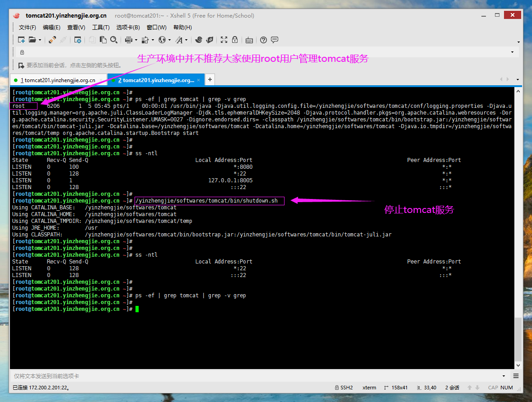This screenshot has height=402, width=532.
Task: Click the add-current-session arrow icon
Action: pyautogui.click(x=21, y=65)
